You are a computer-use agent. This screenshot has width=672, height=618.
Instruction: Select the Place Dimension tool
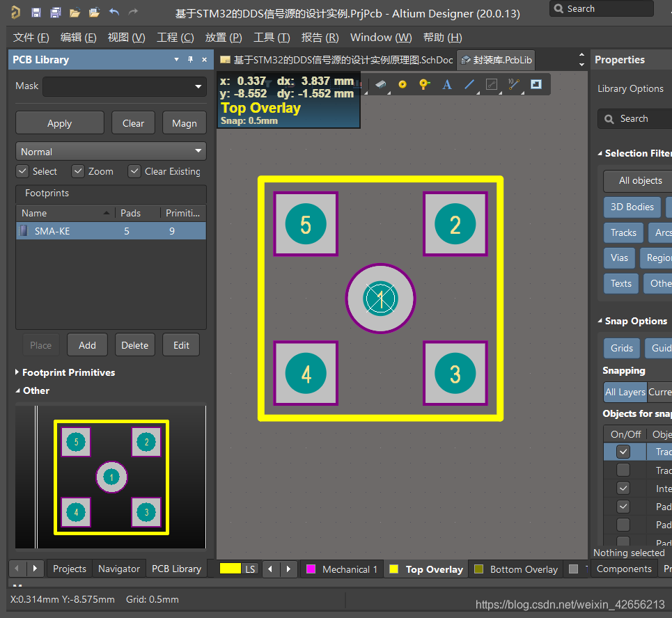coord(513,84)
